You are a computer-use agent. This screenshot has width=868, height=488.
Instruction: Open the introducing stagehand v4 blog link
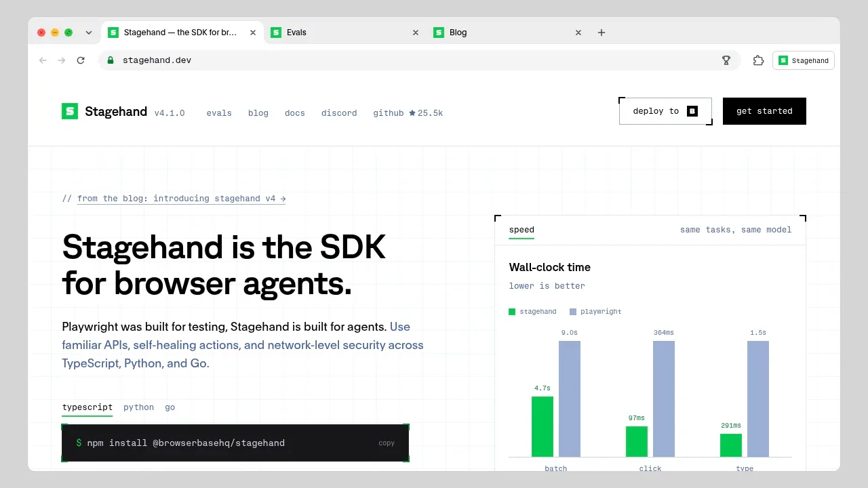[x=182, y=199]
